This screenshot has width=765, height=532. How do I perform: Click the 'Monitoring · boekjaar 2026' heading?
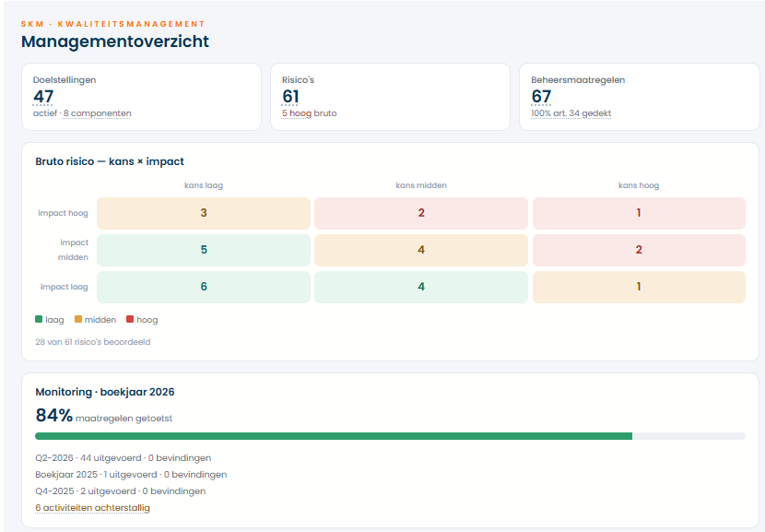point(105,392)
